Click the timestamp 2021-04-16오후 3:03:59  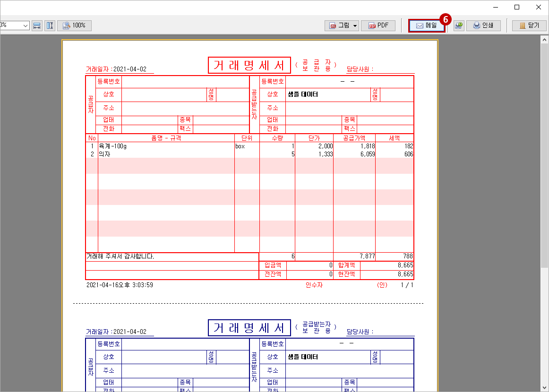pos(120,285)
